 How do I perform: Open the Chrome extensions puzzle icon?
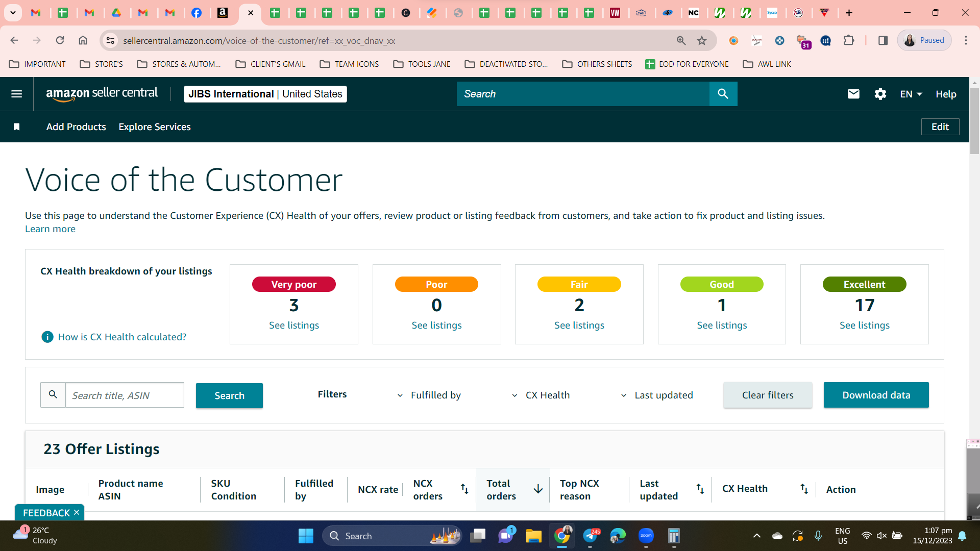point(849,40)
